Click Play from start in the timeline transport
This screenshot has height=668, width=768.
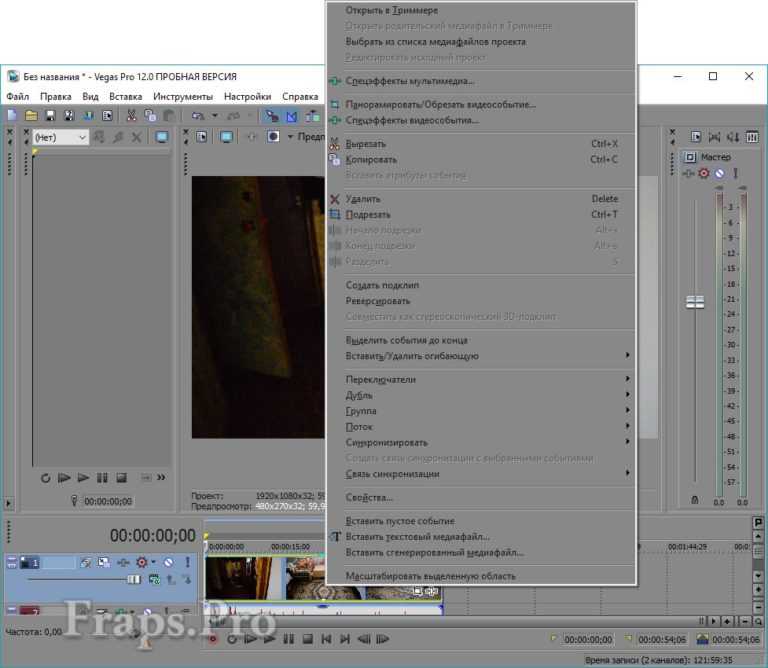250,639
